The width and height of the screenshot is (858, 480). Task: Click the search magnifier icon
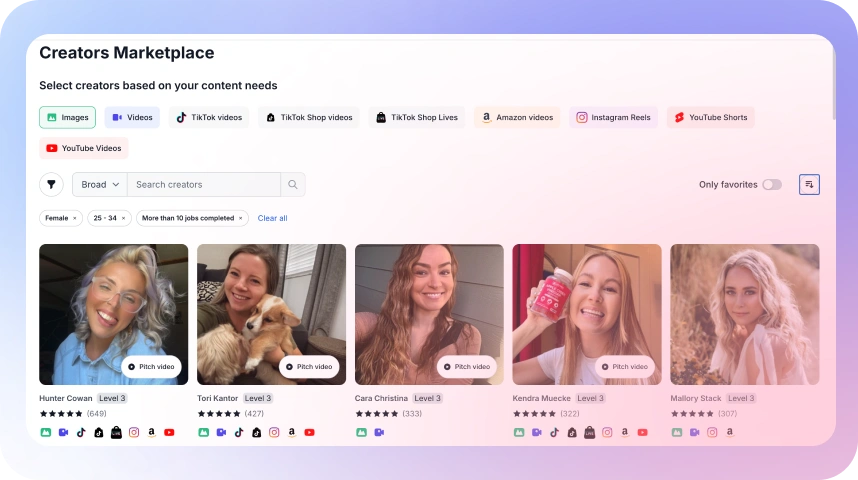coord(293,185)
